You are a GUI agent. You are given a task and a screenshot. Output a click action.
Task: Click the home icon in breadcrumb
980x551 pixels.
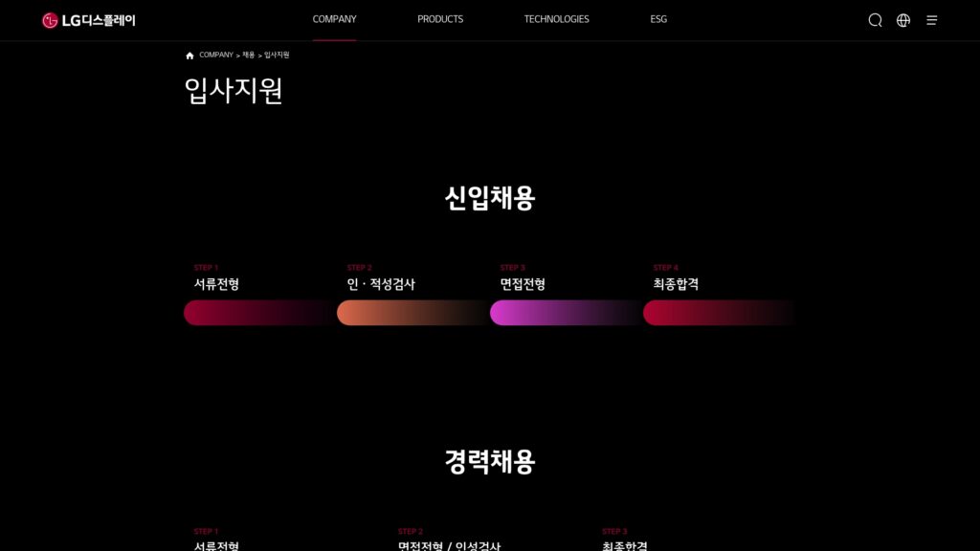click(189, 55)
